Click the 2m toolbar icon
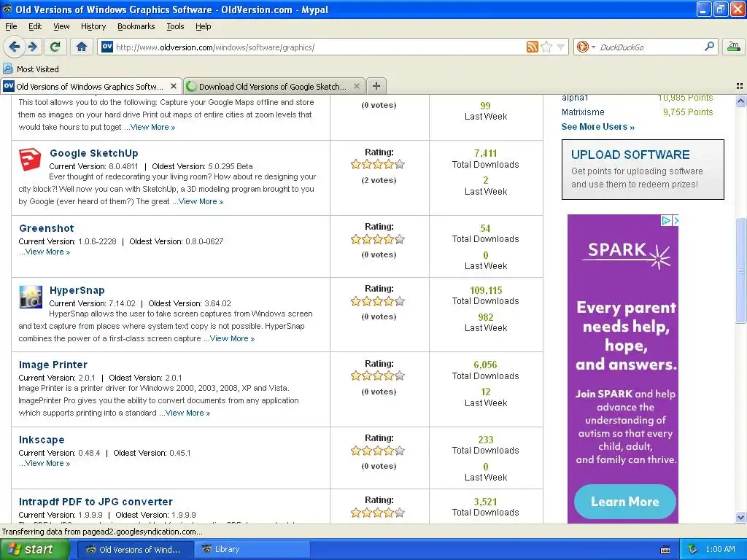This screenshot has width=747, height=560. [734, 46]
